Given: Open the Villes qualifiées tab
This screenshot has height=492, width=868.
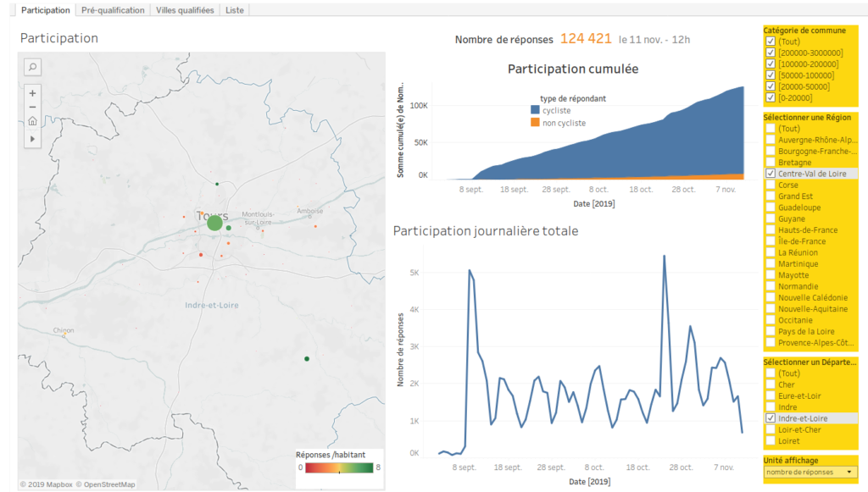Looking at the screenshot, I should [x=185, y=10].
